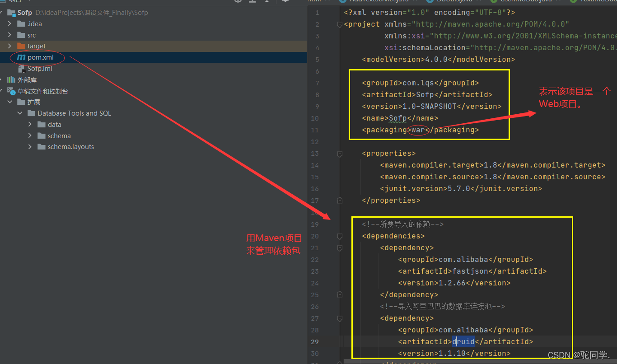617x364 pixels.
Task: Select the pom.xml file label
Action: (41, 57)
